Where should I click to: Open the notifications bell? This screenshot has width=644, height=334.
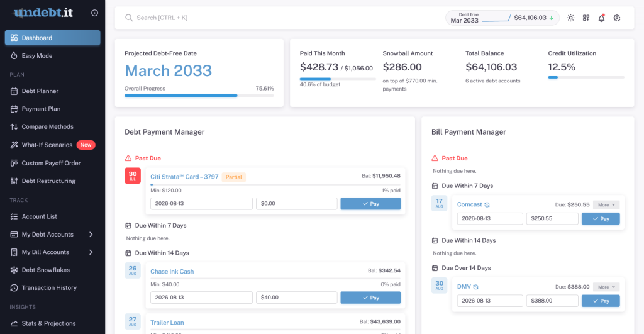(x=601, y=18)
